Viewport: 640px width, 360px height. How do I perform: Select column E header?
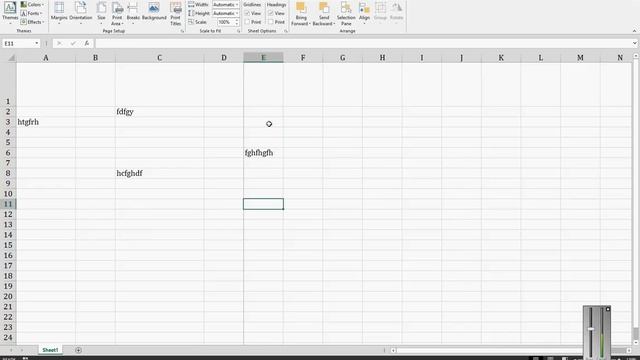[263, 58]
